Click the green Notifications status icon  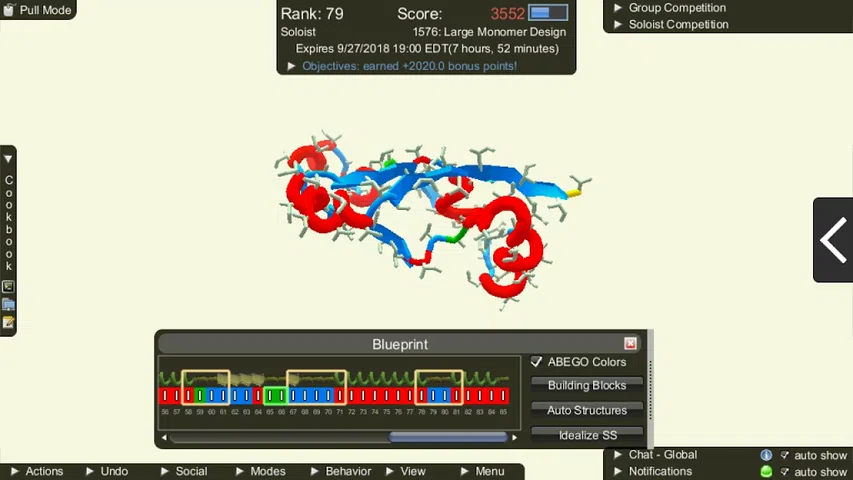coord(766,471)
